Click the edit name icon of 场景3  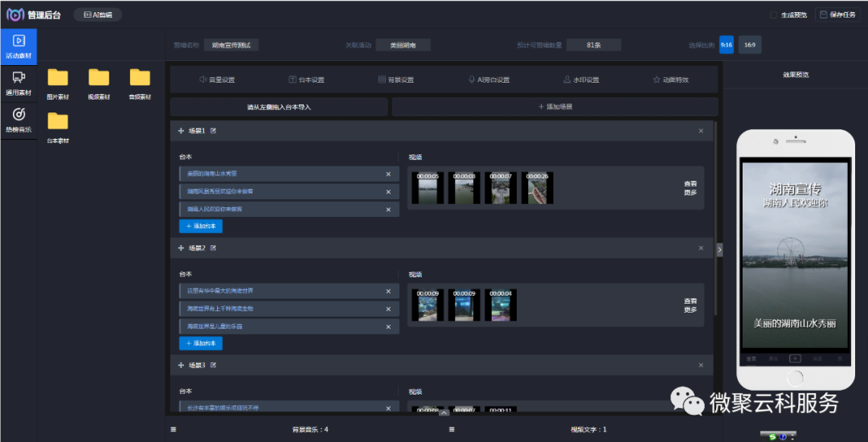tap(214, 366)
